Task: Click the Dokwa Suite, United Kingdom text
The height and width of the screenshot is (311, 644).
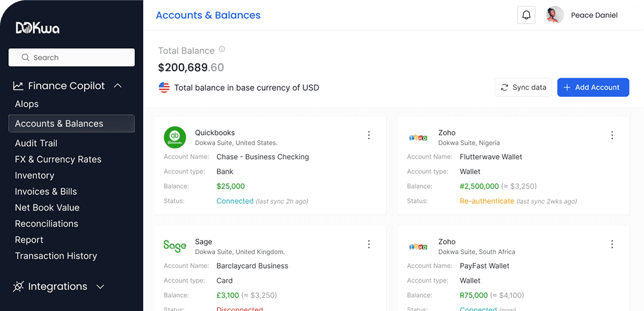Action: [x=240, y=252]
